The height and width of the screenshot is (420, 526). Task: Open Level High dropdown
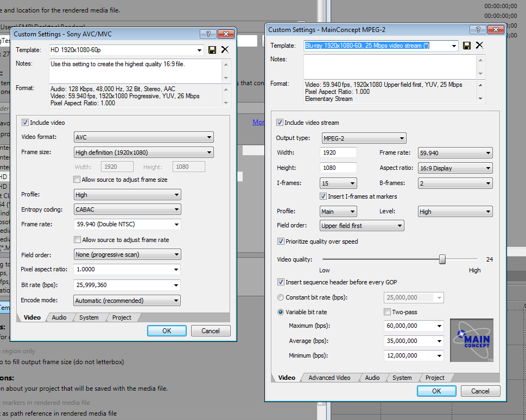pos(455,211)
